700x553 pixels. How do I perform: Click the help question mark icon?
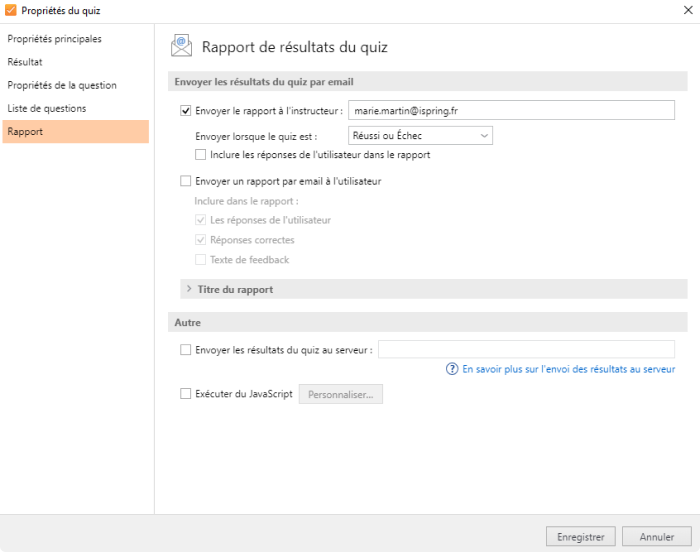tap(452, 369)
